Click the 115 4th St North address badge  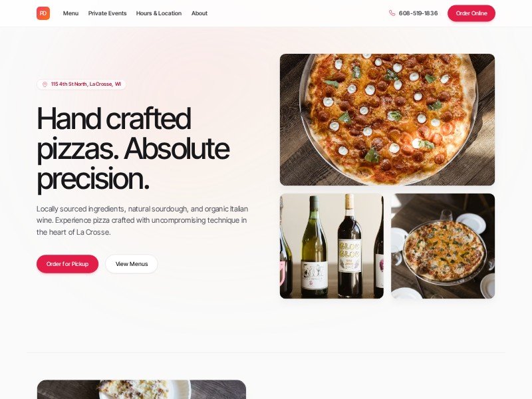click(81, 84)
